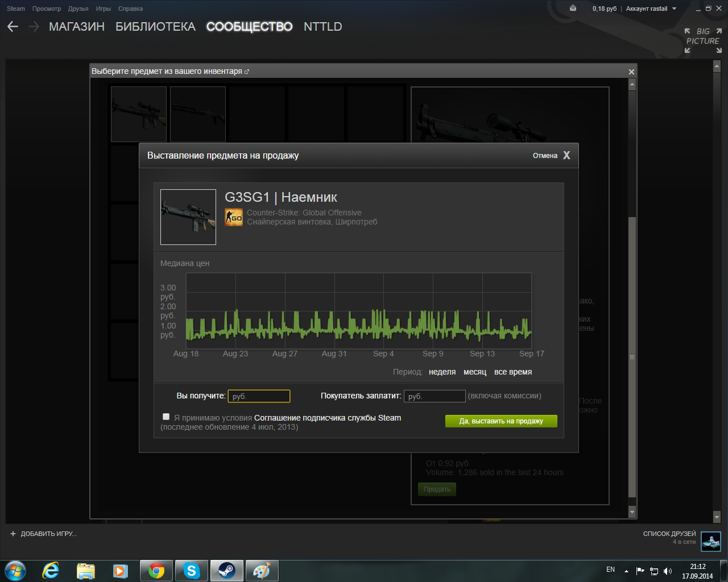Open Skype from taskbar
This screenshot has height=582, width=728.
(x=192, y=571)
